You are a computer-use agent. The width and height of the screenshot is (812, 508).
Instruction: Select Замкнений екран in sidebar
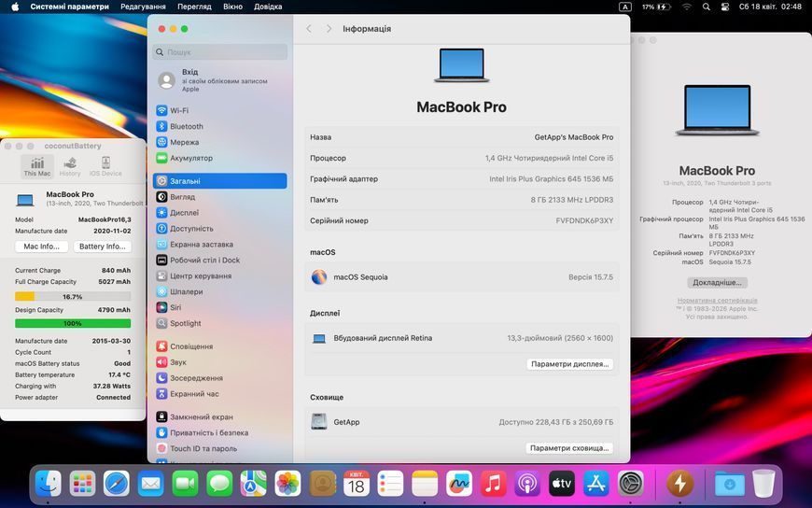tap(201, 416)
